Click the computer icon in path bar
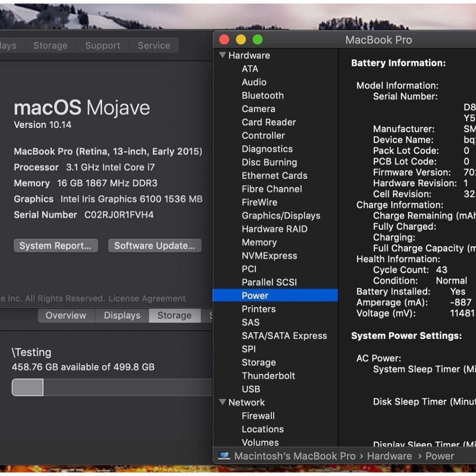Viewport: 476px width, 476px height. [x=224, y=456]
